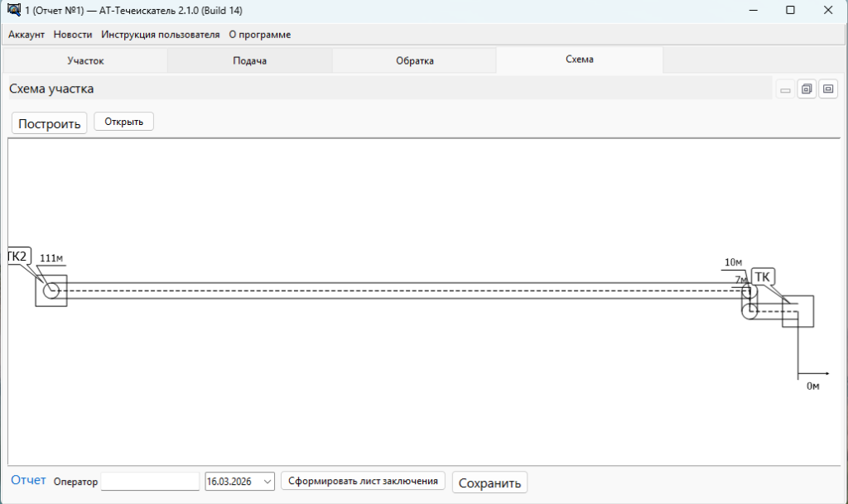Viewport: 848px width, 504px height.
Task: Open the Аккаунт menu
Action: pos(26,35)
